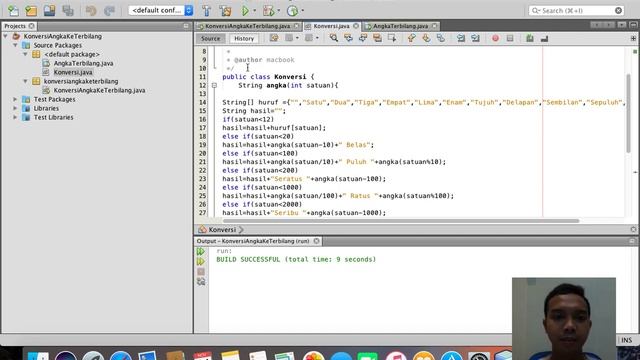Click the Save All toolbar icon
The height and width of the screenshot is (360, 640).
pyautogui.click(x=68, y=11)
